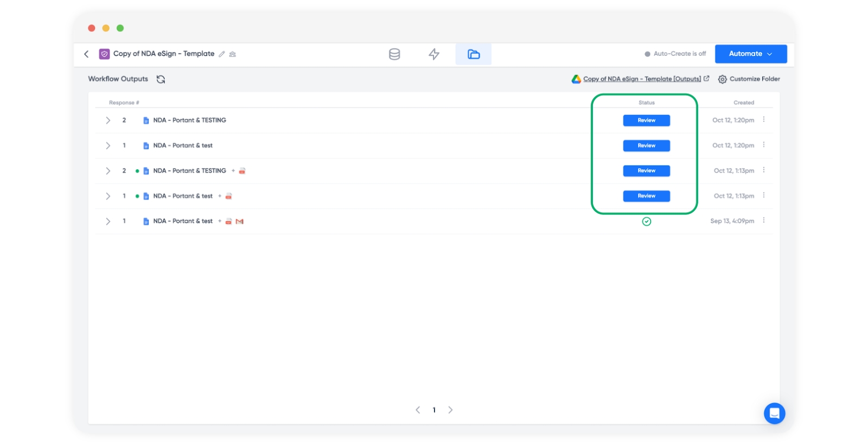Open the three-dot menu for Sep 13 row
868x446 pixels.
764,221
